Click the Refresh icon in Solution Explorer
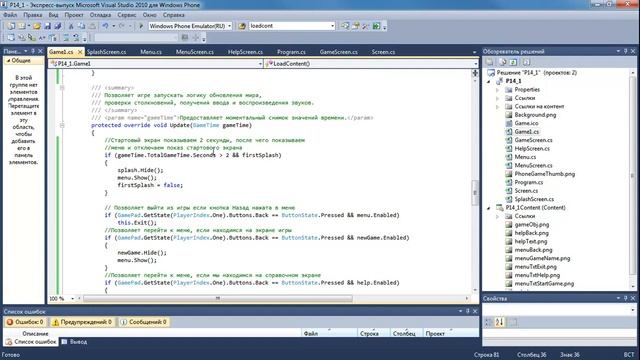This screenshot has height=360, width=640. pos(513,62)
